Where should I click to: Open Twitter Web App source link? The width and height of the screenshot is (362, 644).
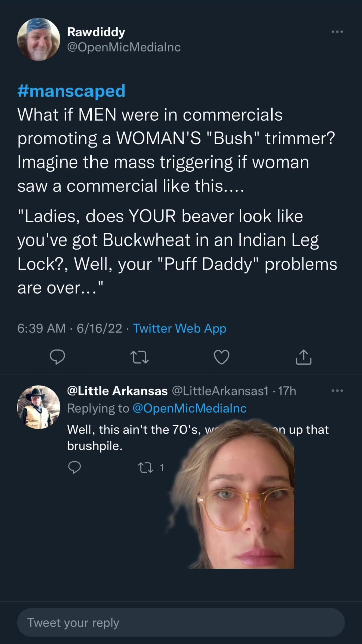(x=179, y=328)
